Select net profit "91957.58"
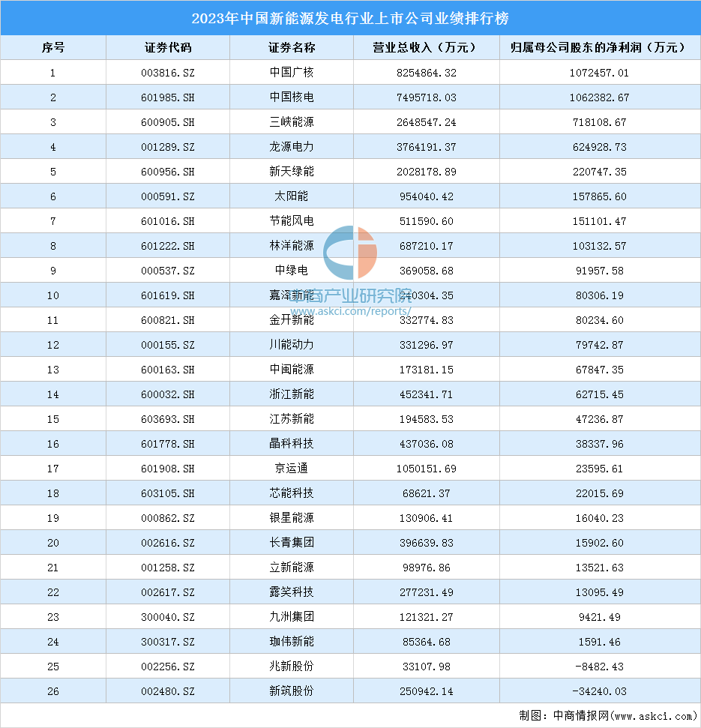 (x=599, y=271)
